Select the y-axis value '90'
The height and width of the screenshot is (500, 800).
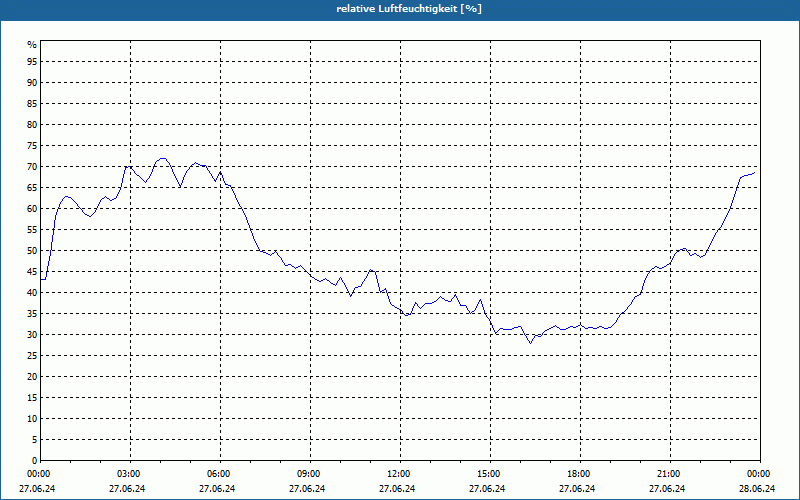click(32, 83)
